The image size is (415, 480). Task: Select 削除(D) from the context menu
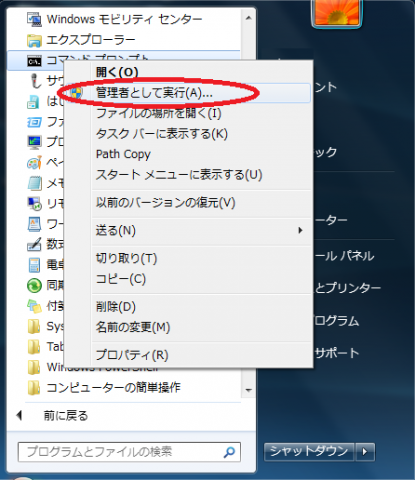(116, 306)
